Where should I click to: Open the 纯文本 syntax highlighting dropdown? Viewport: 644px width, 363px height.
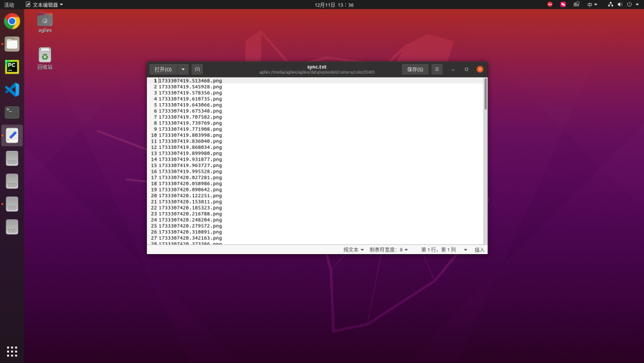pyautogui.click(x=353, y=250)
